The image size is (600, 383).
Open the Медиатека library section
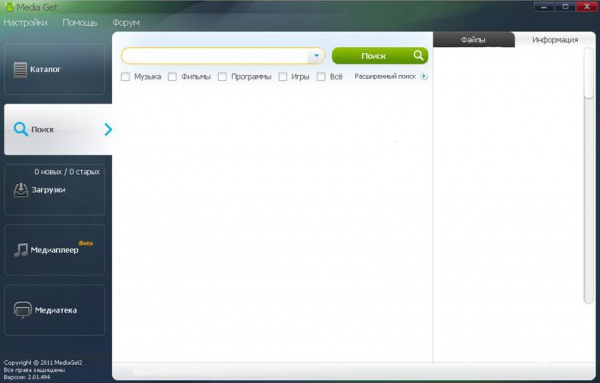click(54, 310)
